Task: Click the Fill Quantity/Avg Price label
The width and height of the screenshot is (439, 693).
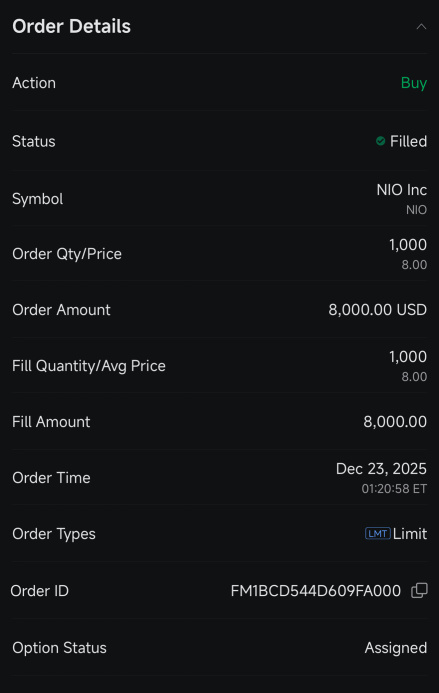Action: coord(89,366)
